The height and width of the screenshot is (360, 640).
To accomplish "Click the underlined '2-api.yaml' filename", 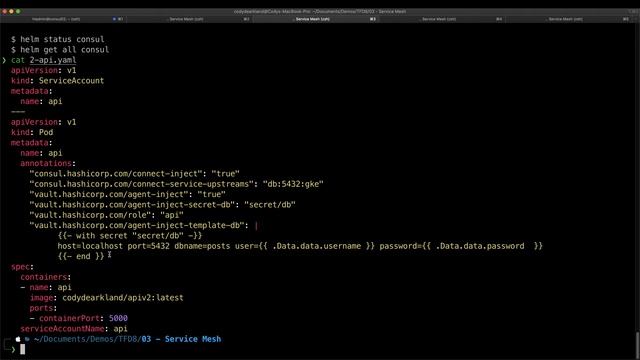I will coord(53,60).
